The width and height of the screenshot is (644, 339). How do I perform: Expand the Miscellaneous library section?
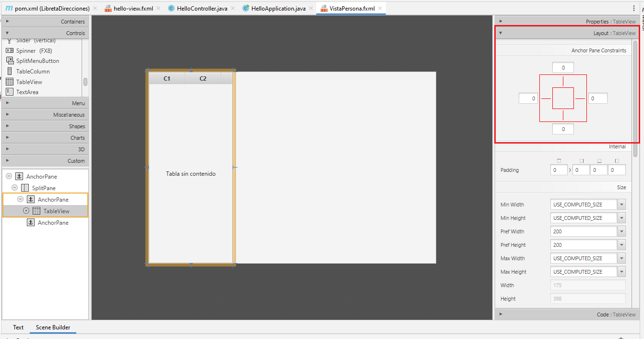coord(45,115)
